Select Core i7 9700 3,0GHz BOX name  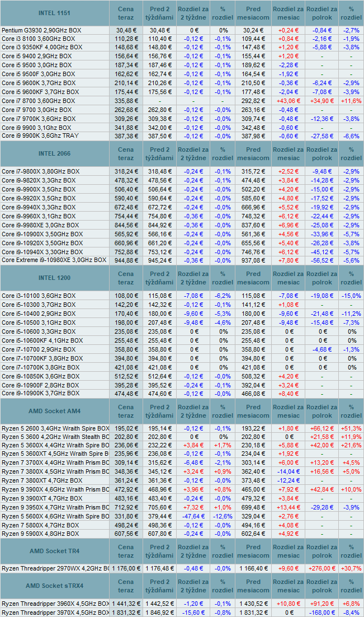pyautogui.click(x=36, y=110)
